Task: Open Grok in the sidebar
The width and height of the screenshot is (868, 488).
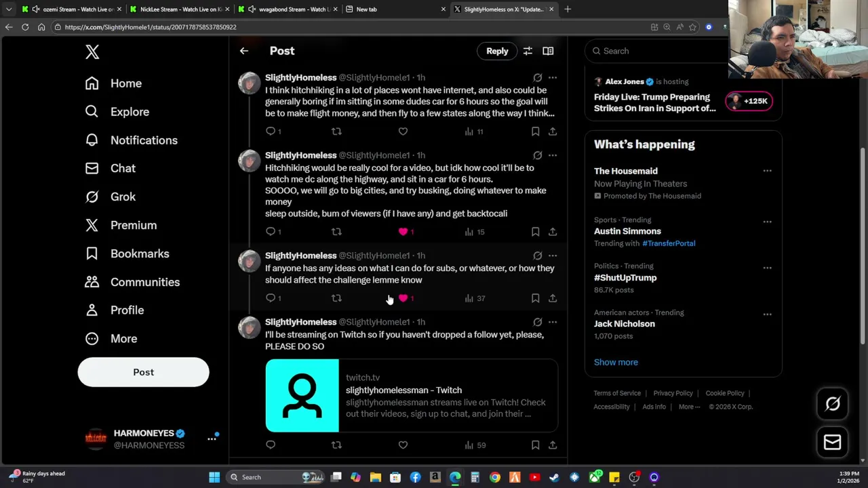Action: pyautogui.click(x=110, y=197)
